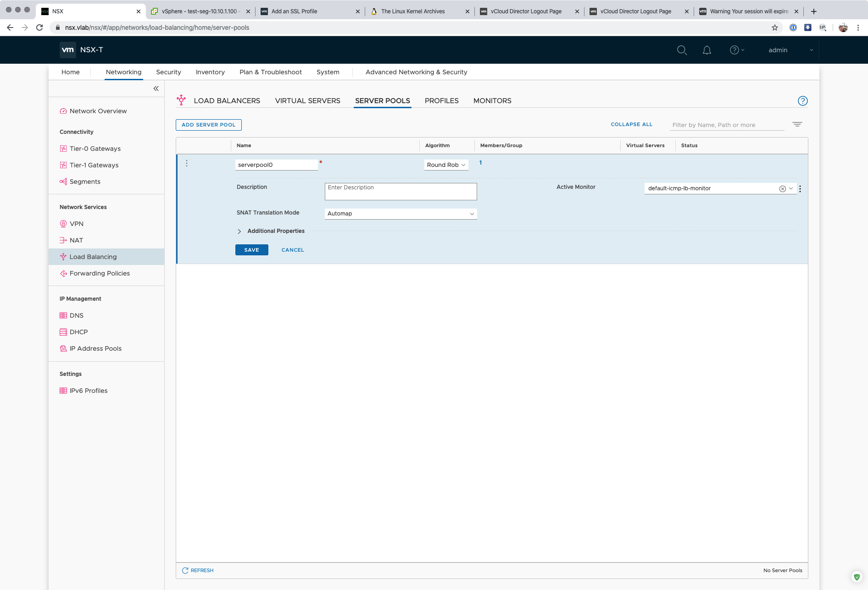
Task: Open the notifications bell icon
Action: 707,50
